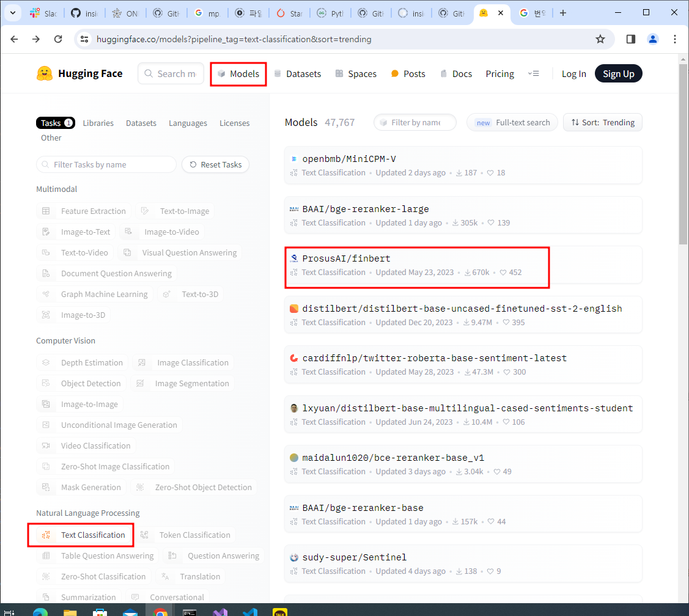Screen dimensions: 689x616
Task: Click the Log In link
Action: point(574,74)
